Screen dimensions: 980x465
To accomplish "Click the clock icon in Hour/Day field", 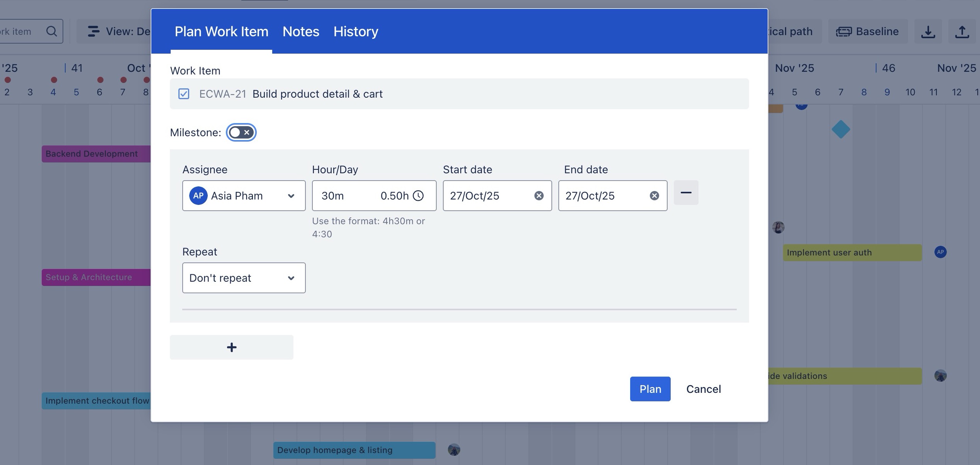I will tap(418, 196).
